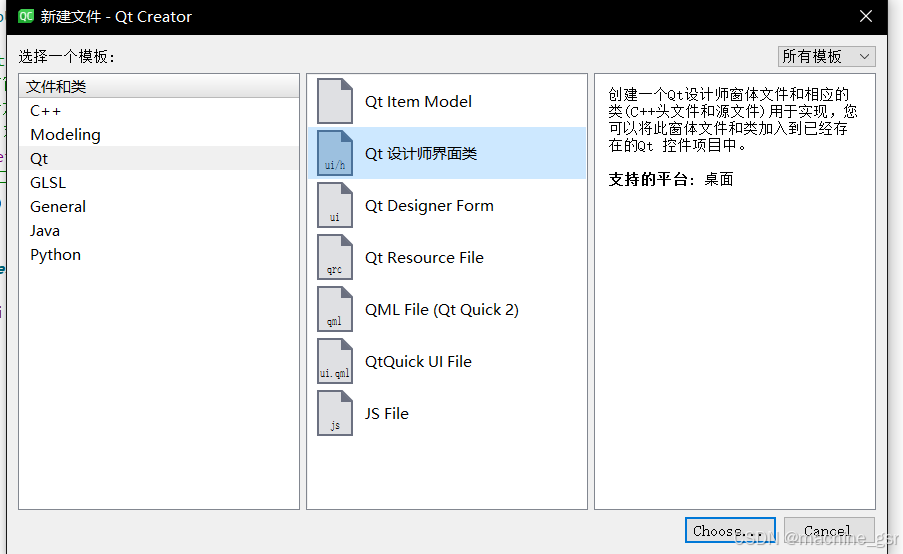
Task: Click the 选择一个模板 label
Action: click(67, 56)
